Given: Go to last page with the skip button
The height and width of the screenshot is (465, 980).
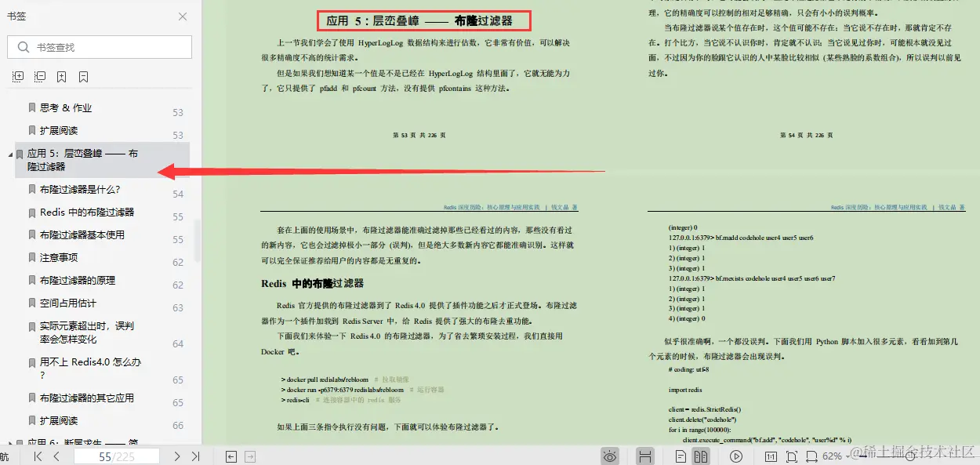Looking at the screenshot, I should (196, 456).
